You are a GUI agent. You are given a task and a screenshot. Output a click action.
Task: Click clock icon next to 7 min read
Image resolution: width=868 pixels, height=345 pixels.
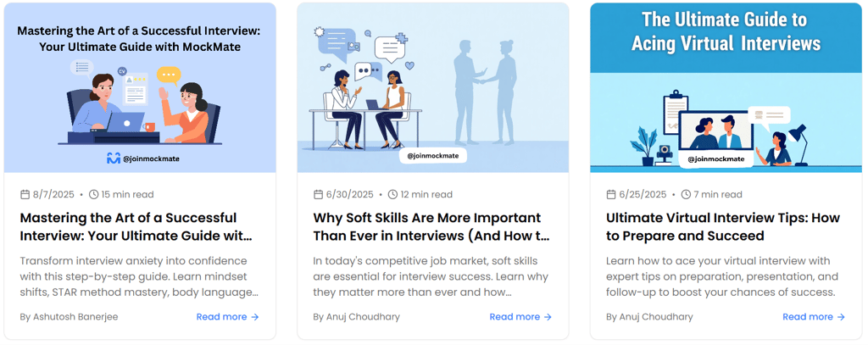685,194
